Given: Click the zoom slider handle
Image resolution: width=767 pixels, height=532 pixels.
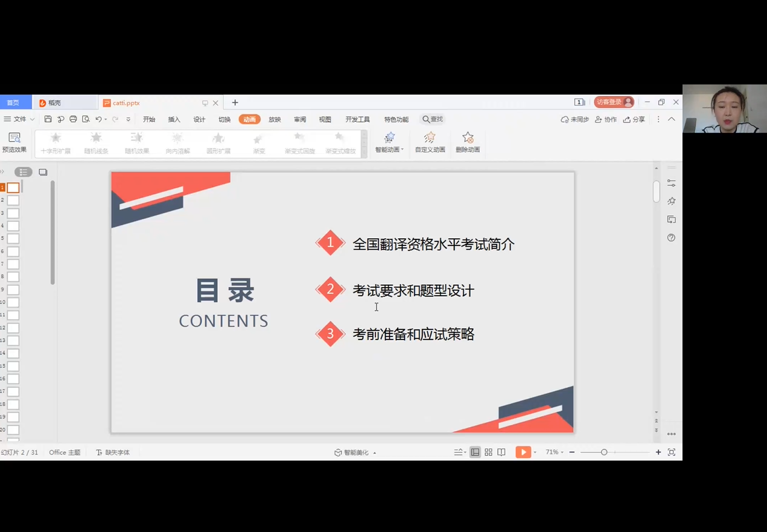Looking at the screenshot, I should click(x=603, y=452).
